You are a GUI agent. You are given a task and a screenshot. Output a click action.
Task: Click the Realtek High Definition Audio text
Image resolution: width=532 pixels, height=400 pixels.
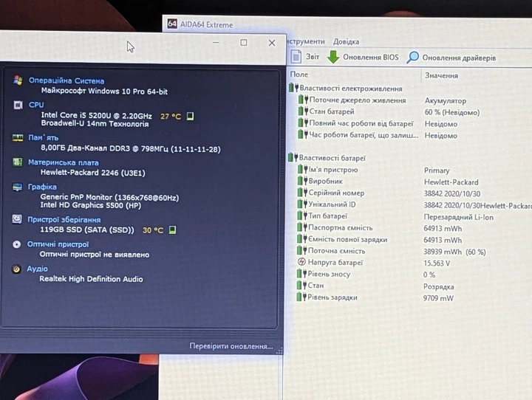91,279
